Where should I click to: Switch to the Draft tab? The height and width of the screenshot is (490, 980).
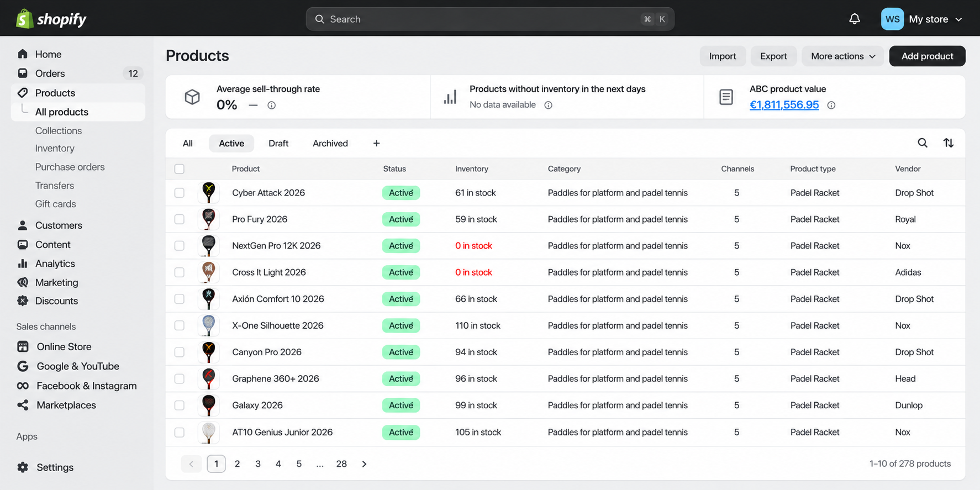[278, 143]
